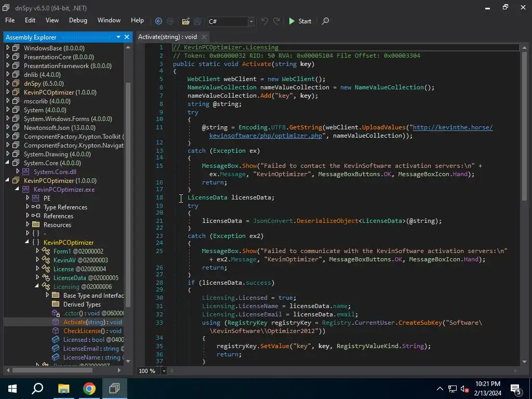Click the CreateSubKey method reference

coord(420,322)
